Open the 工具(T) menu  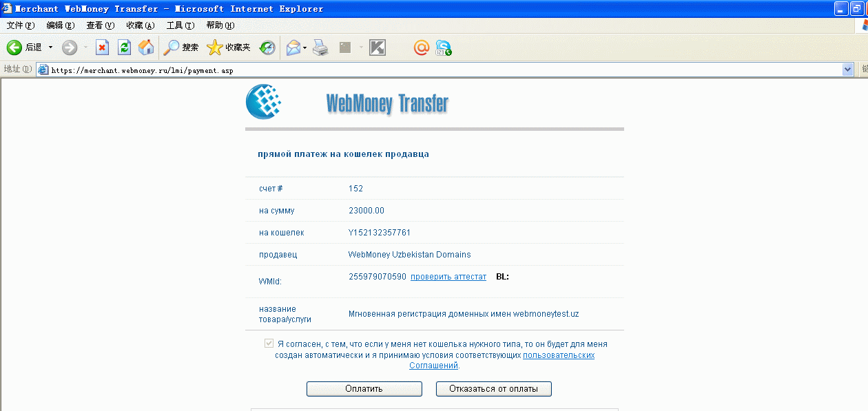[180, 25]
